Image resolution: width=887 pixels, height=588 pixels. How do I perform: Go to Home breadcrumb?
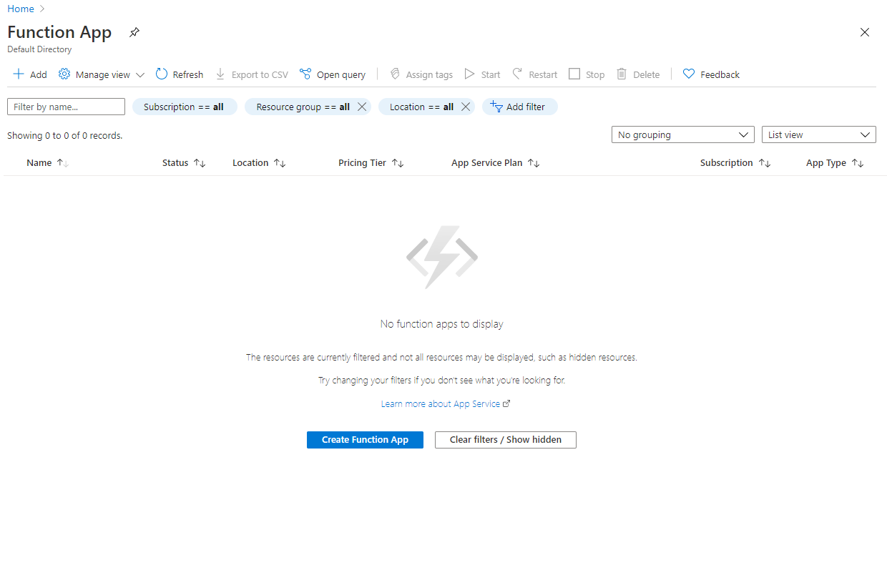[x=21, y=9]
